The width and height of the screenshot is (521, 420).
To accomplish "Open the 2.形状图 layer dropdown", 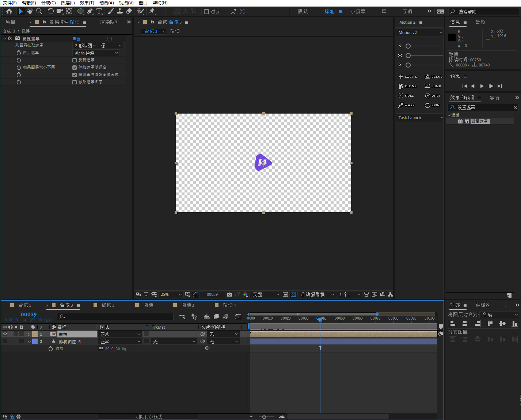I will click(x=85, y=46).
